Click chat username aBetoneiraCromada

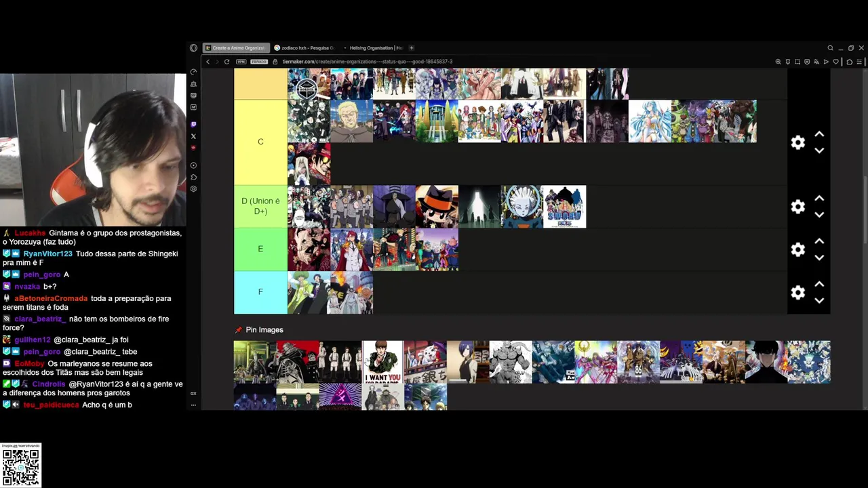[51, 299]
